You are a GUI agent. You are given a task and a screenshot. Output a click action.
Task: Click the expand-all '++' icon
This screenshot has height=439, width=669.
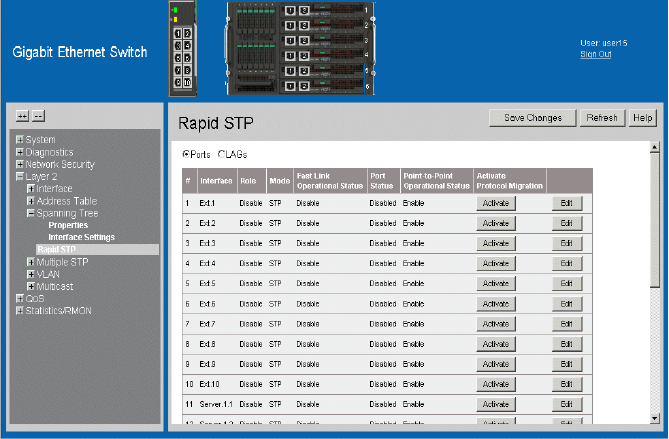(x=22, y=116)
